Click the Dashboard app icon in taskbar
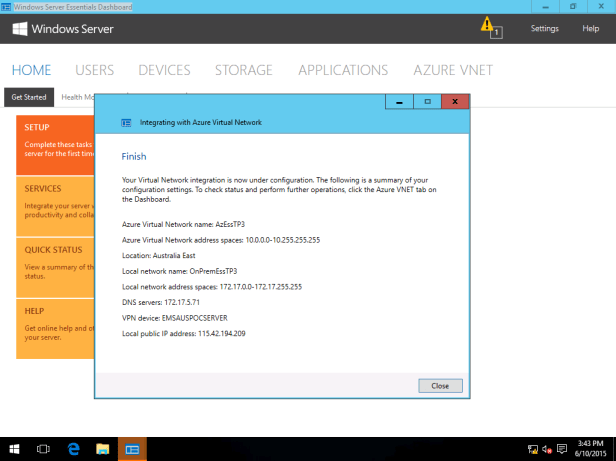The width and height of the screenshot is (616, 461). [x=132, y=449]
